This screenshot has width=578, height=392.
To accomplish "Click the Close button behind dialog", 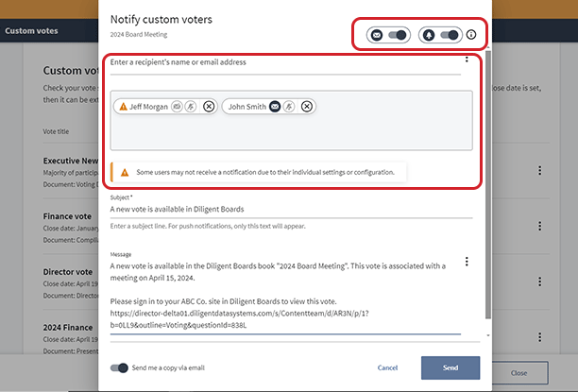I will [518, 372].
